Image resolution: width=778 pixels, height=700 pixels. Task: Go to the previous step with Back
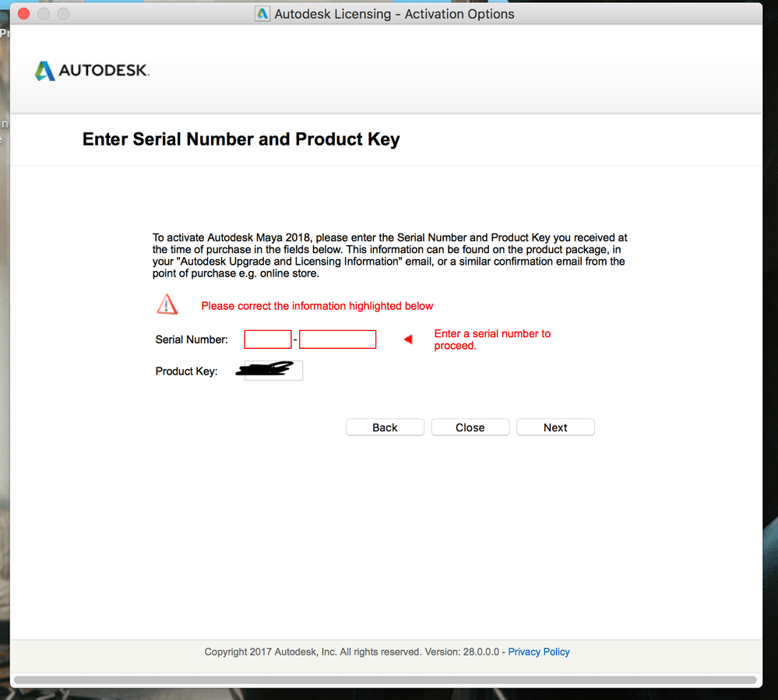pos(385,427)
